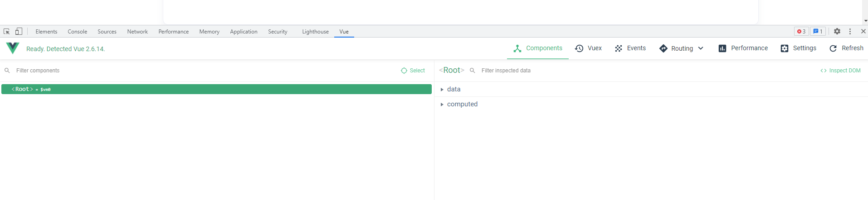Open DevTools settings gear icon

(837, 31)
